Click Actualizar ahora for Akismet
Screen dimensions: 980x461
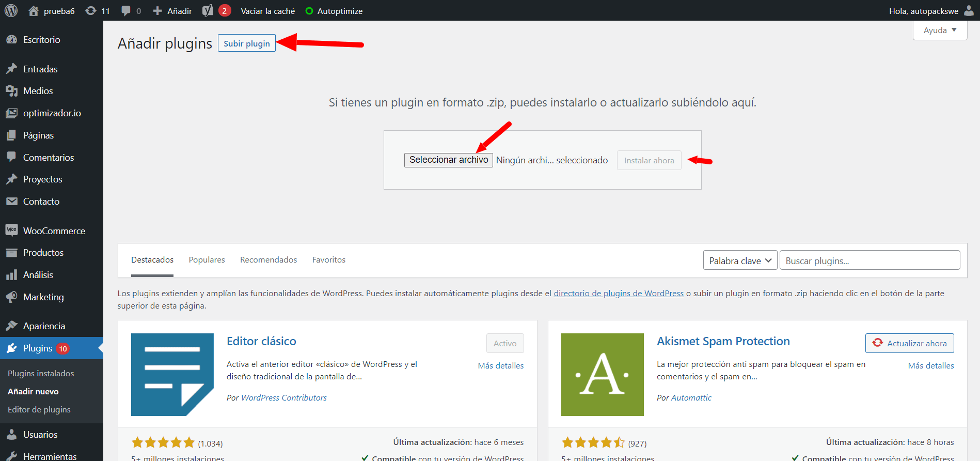tap(910, 343)
